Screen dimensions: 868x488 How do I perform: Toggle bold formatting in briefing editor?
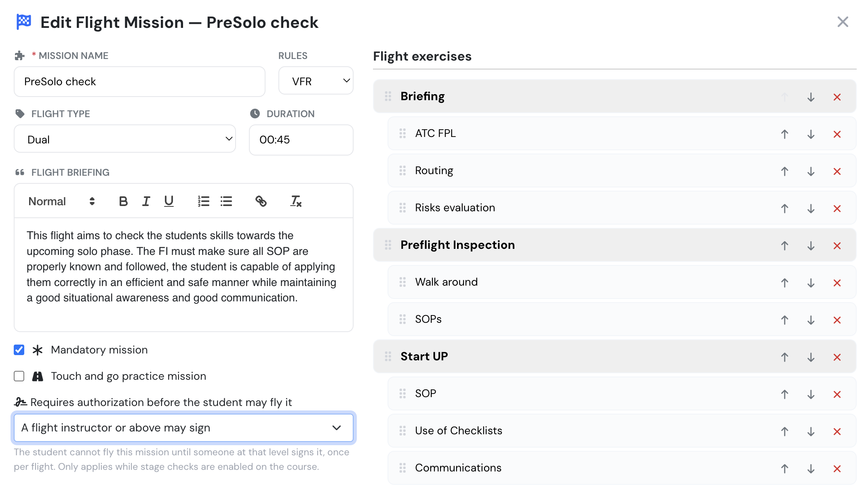(123, 201)
